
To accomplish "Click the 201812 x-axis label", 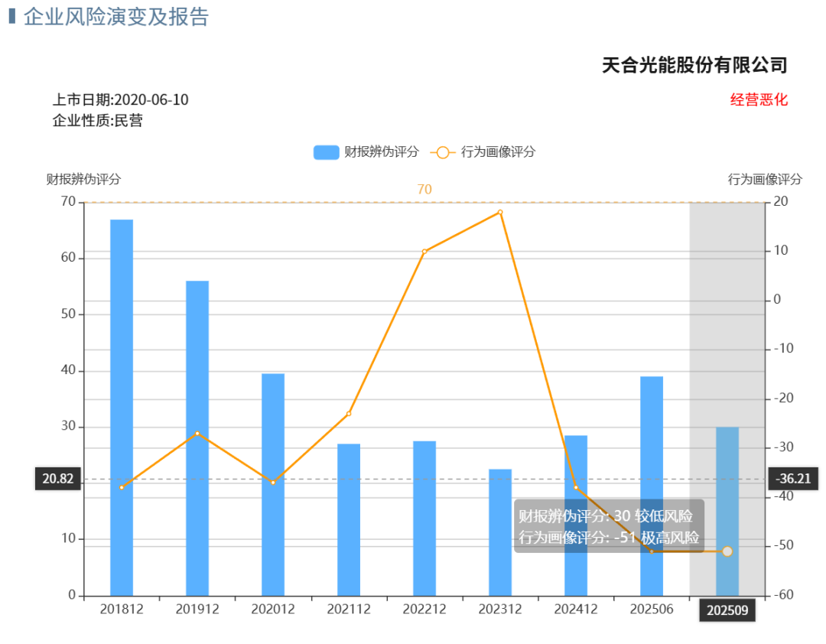I will click(x=122, y=610).
